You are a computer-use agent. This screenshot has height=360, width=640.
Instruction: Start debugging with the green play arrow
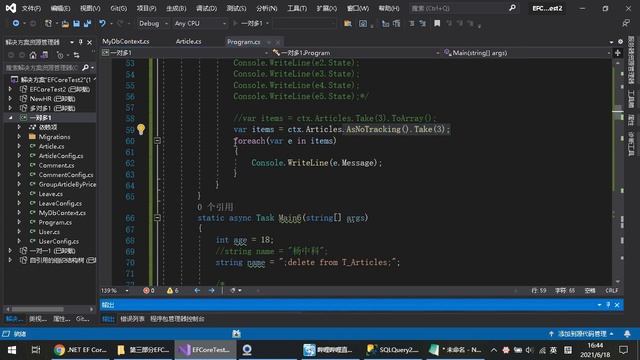pyautogui.click(x=235, y=24)
